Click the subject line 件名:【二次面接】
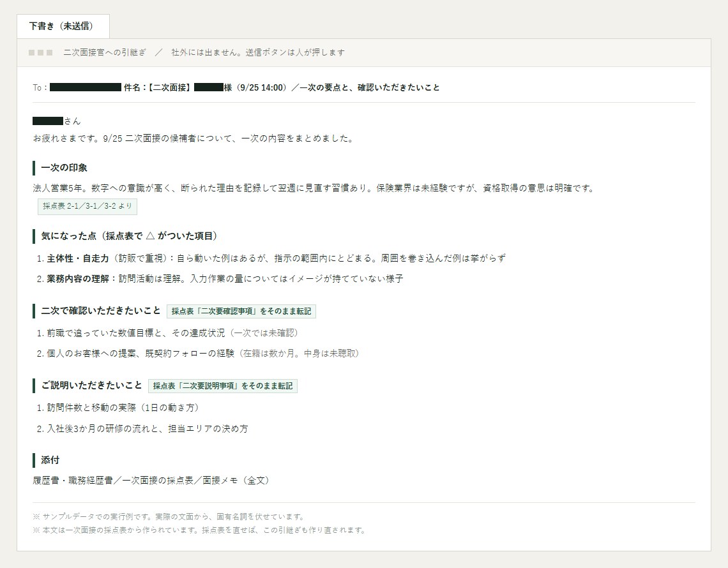 (x=282, y=87)
